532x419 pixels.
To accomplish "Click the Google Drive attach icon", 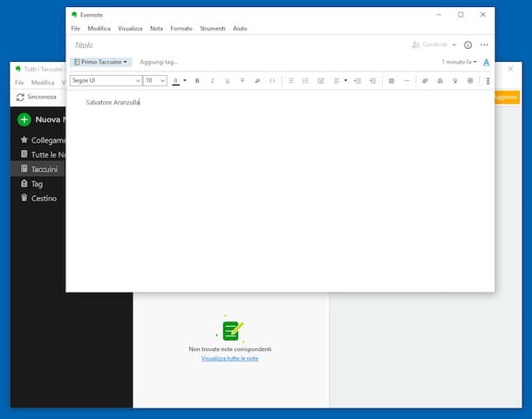I will coord(440,81).
